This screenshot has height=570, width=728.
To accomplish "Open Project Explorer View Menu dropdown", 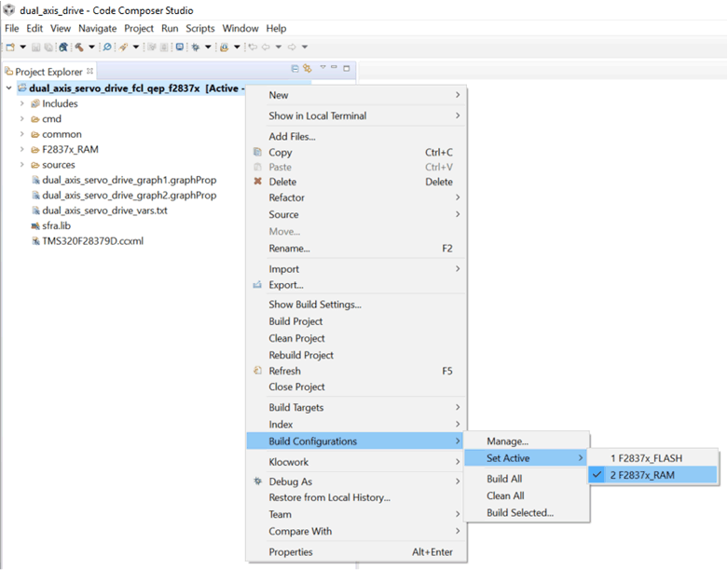I will pos(323,69).
